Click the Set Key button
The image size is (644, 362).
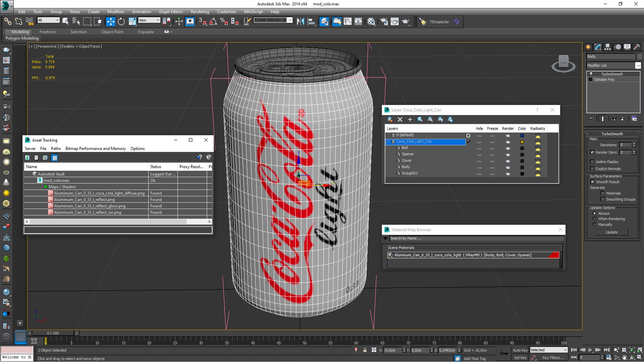(x=520, y=358)
